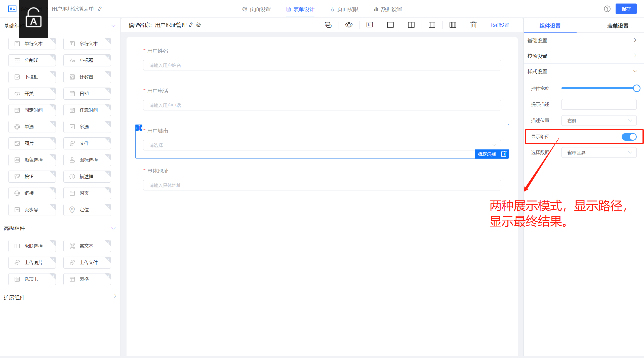644x358 pixels.
Task: Click the 保存 button
Action: 626,9
